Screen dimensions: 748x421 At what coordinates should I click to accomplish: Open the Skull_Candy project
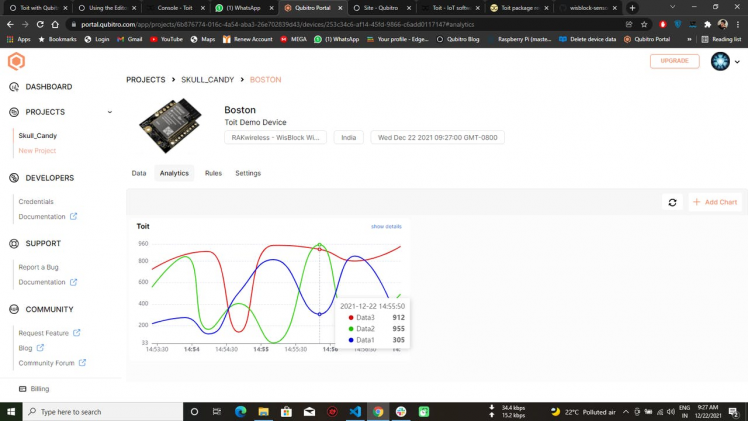point(38,136)
